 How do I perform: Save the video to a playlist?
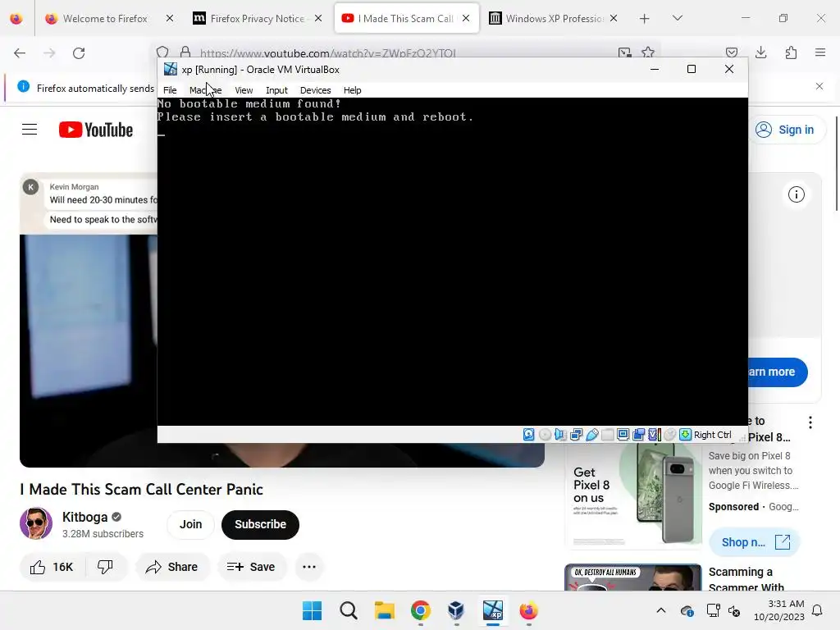(x=251, y=567)
